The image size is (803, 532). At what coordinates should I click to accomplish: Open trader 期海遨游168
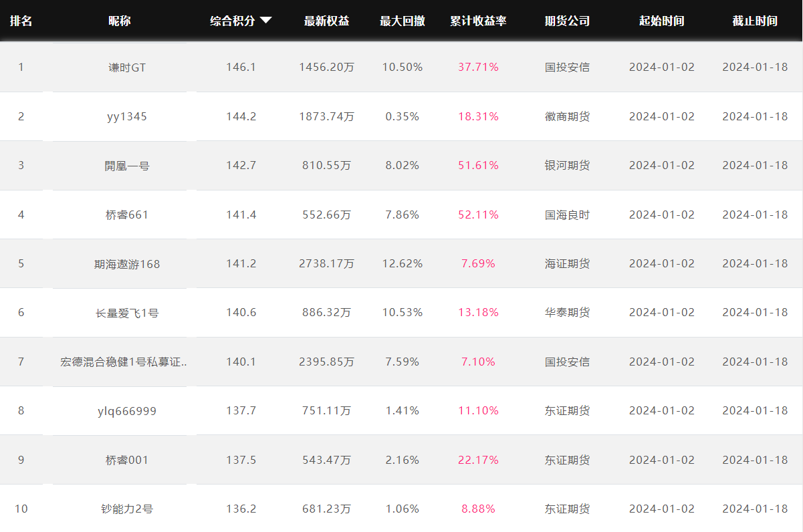click(127, 264)
